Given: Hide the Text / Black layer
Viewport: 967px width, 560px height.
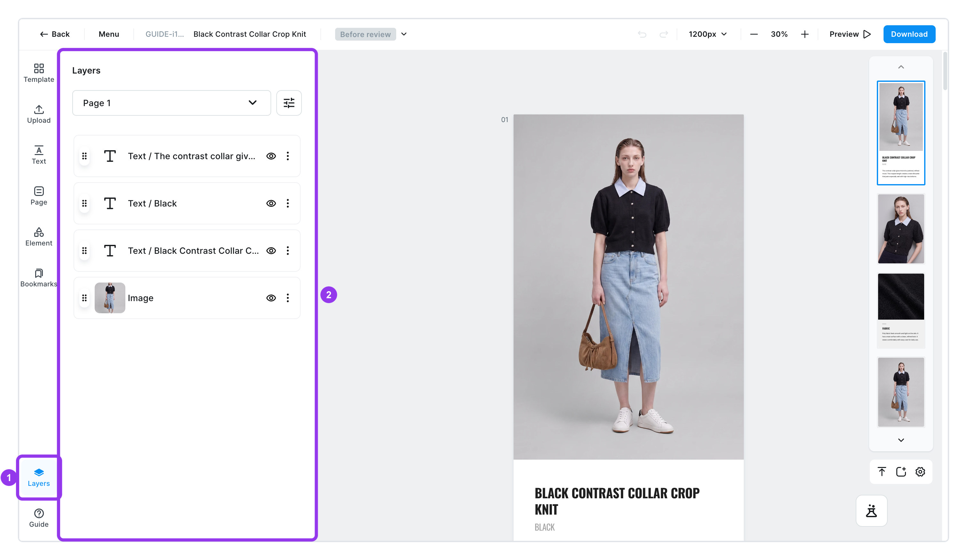Looking at the screenshot, I should (271, 203).
